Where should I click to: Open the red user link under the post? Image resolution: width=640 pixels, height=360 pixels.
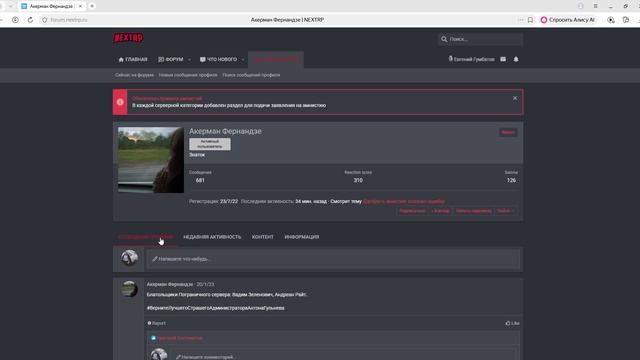[x=180, y=338]
